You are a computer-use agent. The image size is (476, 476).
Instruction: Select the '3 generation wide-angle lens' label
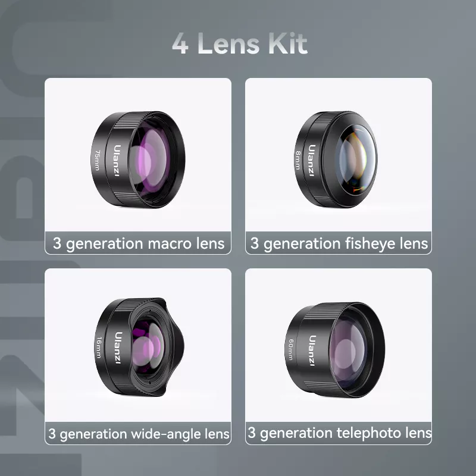(x=139, y=434)
